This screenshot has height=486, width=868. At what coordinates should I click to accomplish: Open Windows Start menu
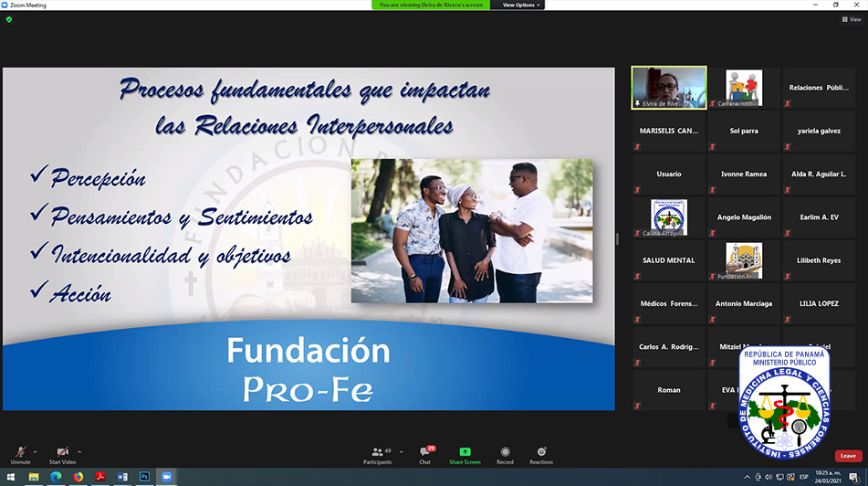coord(10,477)
